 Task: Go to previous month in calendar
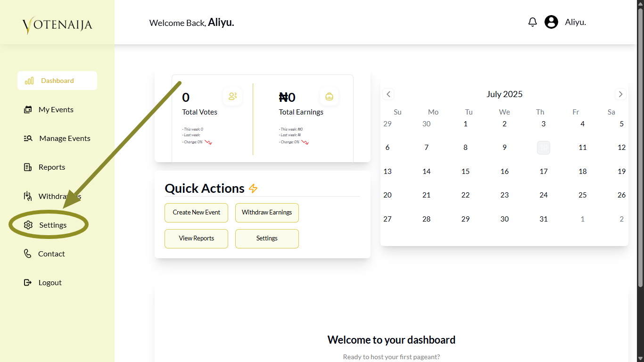[x=388, y=94]
